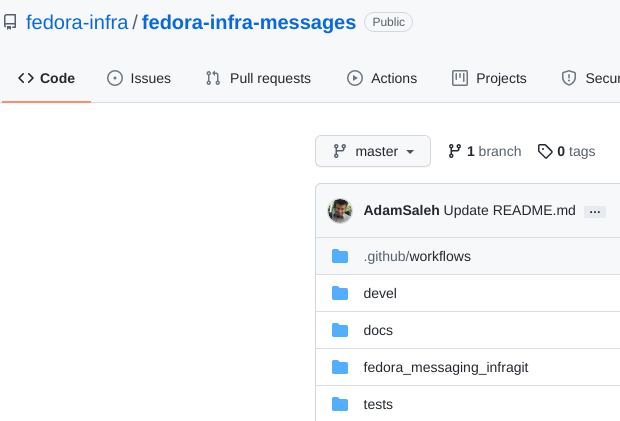Screen dimensions: 620x421
Task: Click the docs folder icon
Action: click(x=340, y=330)
